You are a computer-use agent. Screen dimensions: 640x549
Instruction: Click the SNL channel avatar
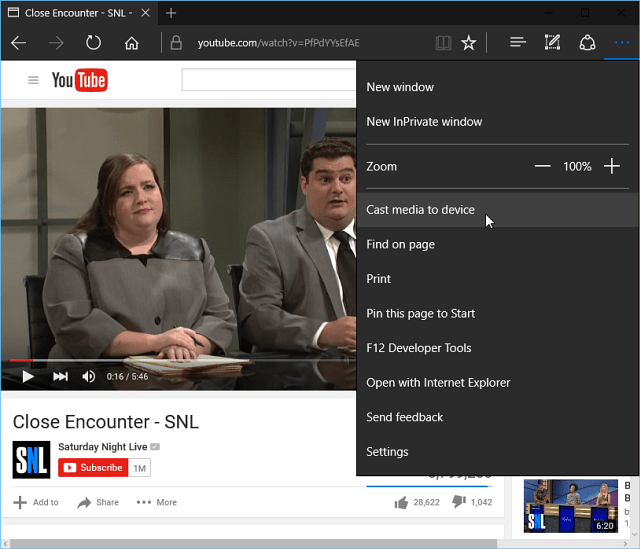31,460
